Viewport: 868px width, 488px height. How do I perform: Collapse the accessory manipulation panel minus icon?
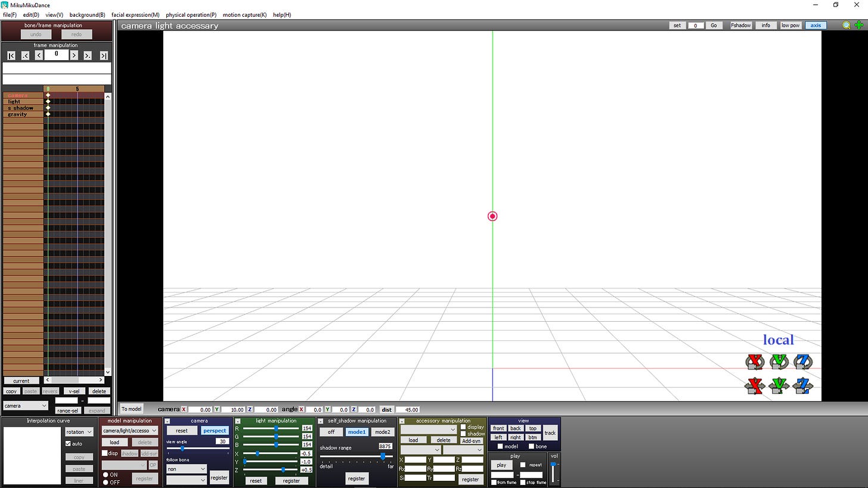[402, 421]
